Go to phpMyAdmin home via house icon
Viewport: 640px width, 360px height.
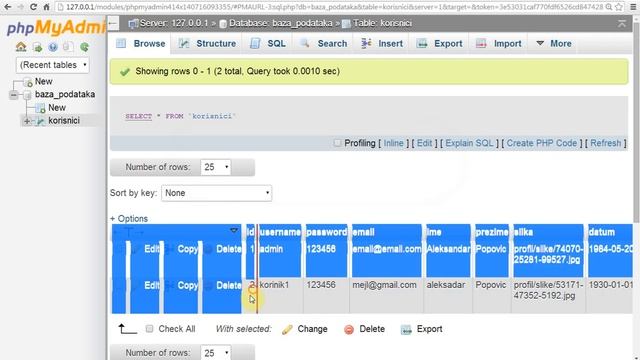pyautogui.click(x=21, y=47)
